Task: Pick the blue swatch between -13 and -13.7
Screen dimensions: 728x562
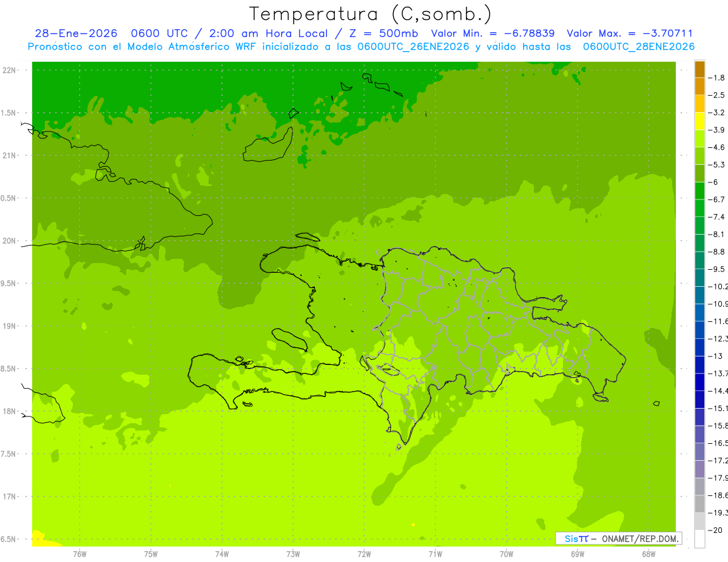Action: [x=699, y=365]
